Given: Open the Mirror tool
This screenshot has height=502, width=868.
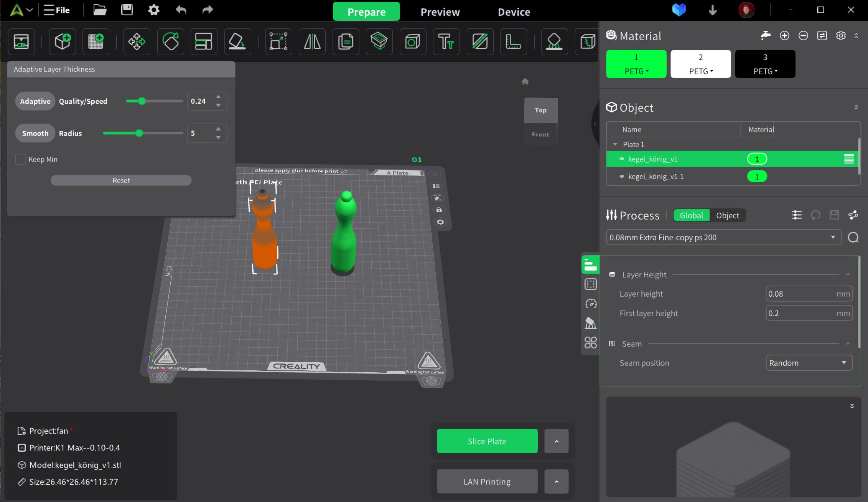Looking at the screenshot, I should click(x=312, y=41).
